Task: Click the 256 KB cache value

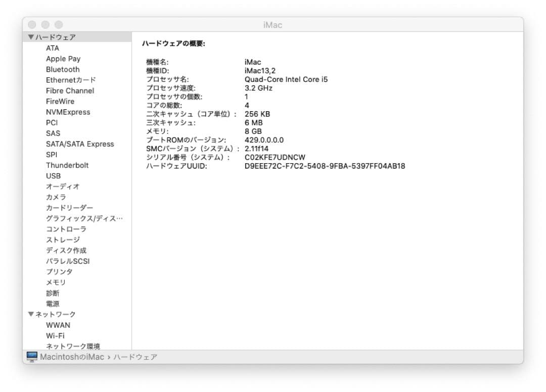Action: [x=257, y=114]
